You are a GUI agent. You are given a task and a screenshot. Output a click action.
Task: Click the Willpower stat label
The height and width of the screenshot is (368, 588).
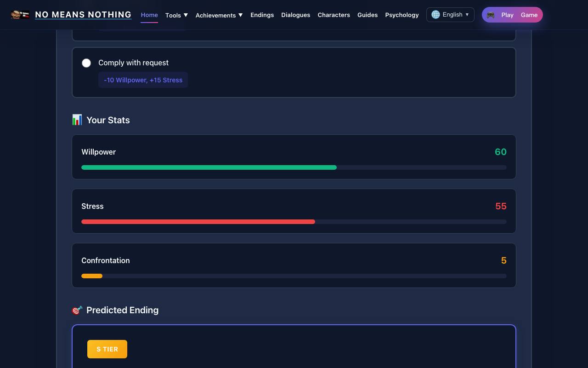98,152
